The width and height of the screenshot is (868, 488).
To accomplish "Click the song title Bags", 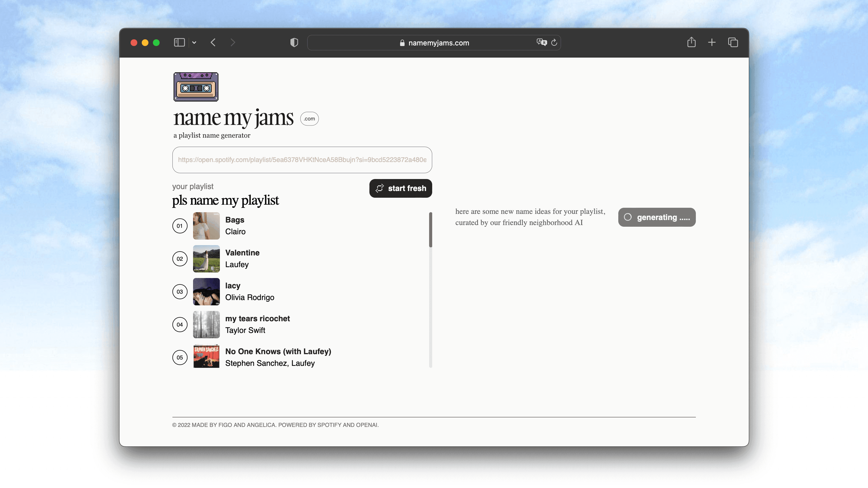I will [x=235, y=220].
